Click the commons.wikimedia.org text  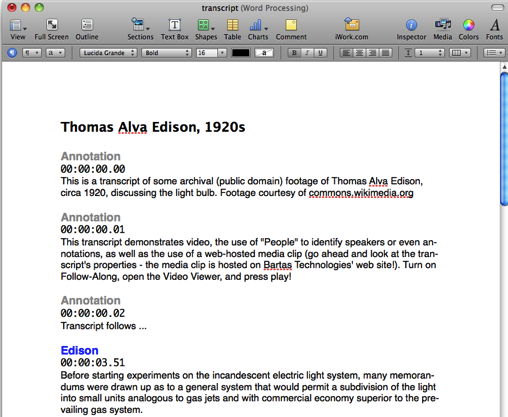(361, 193)
